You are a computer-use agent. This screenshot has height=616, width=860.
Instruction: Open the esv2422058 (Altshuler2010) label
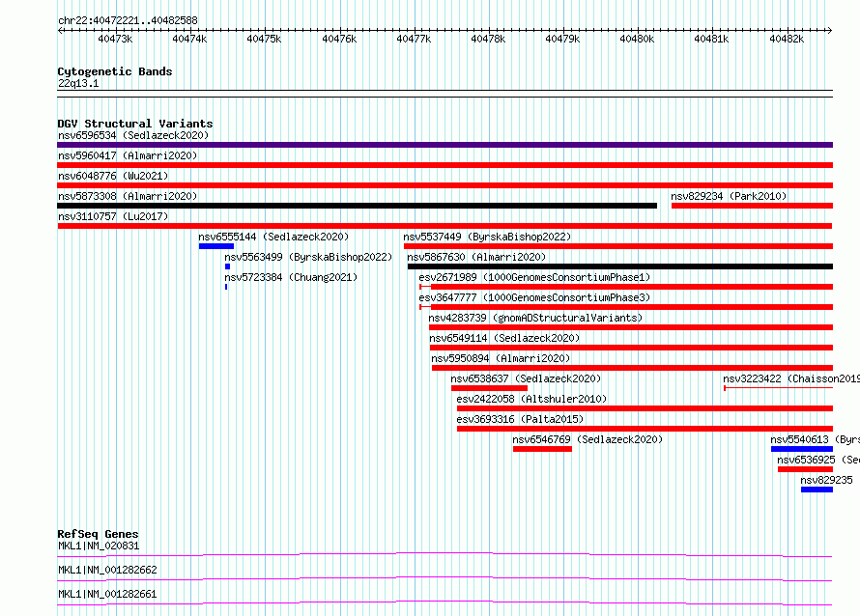[x=532, y=399]
